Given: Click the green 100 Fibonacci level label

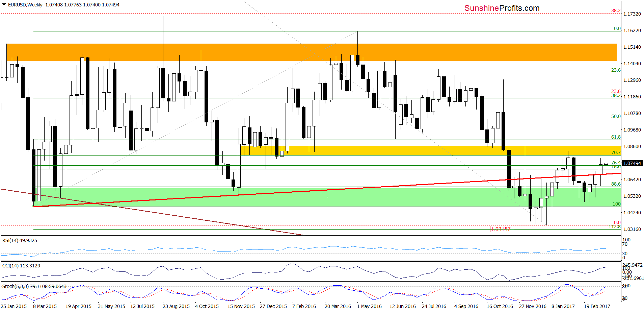Looking at the screenshot, I should 617,204.
